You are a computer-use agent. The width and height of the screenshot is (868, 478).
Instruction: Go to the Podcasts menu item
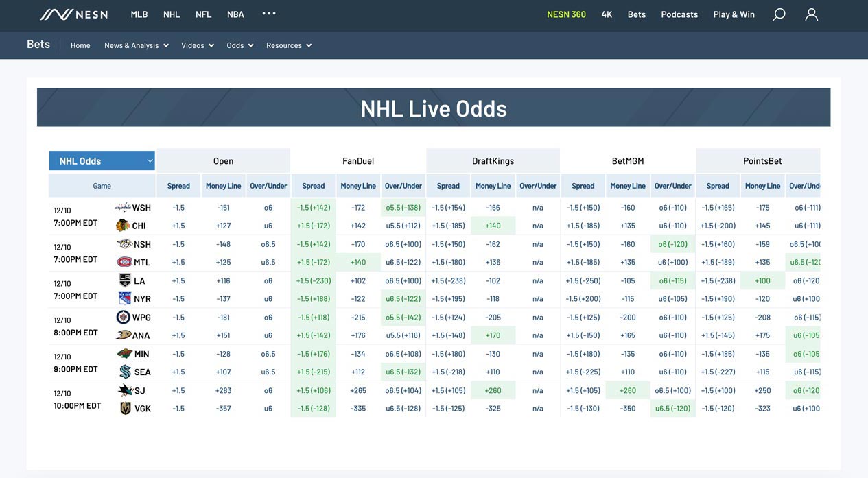(679, 14)
